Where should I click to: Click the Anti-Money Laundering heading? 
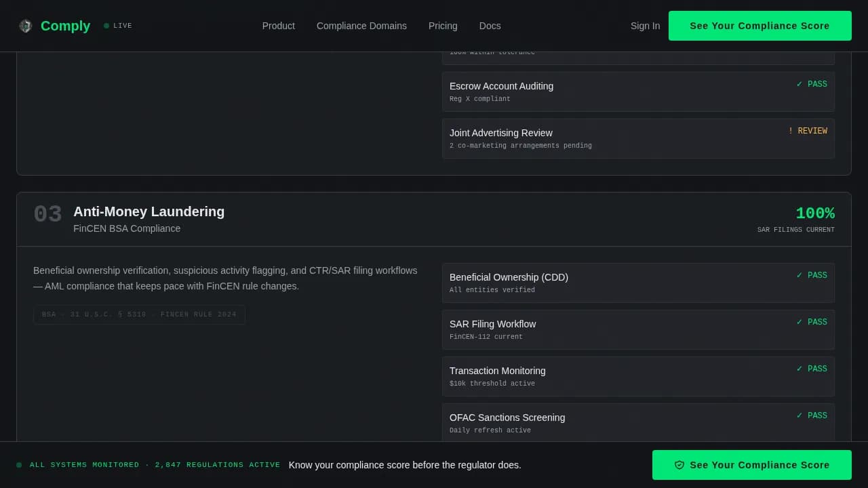[x=149, y=211]
